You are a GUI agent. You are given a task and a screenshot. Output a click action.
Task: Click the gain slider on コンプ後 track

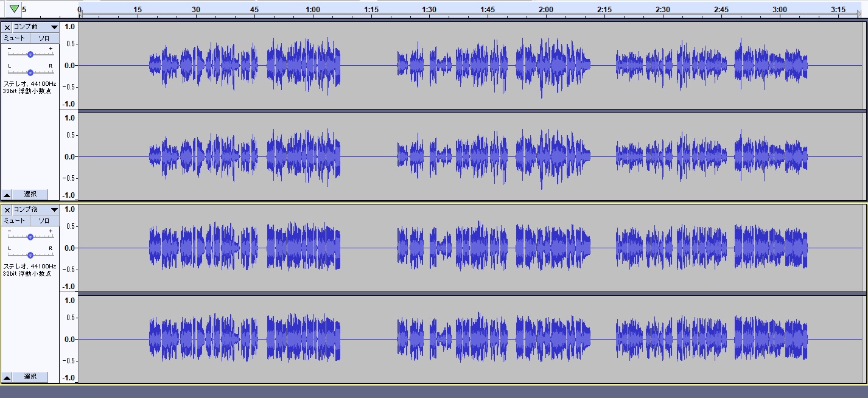(x=30, y=237)
